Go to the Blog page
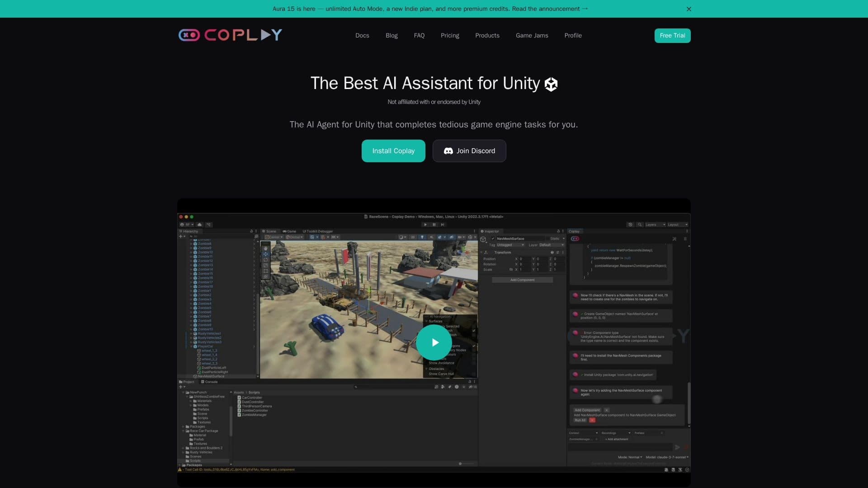 [392, 35]
